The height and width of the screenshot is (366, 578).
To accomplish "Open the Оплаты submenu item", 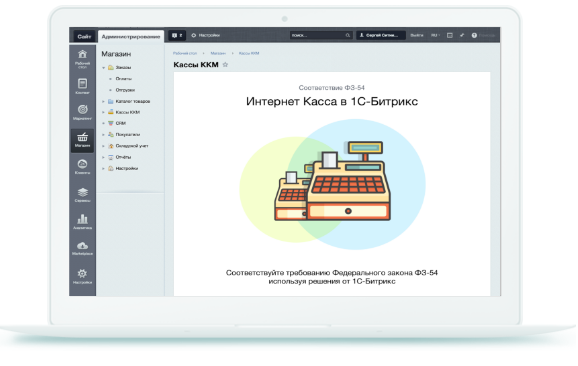I will click(123, 79).
